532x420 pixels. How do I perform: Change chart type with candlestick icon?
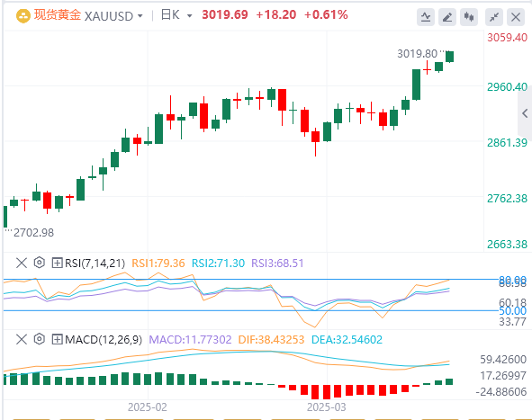(469, 16)
